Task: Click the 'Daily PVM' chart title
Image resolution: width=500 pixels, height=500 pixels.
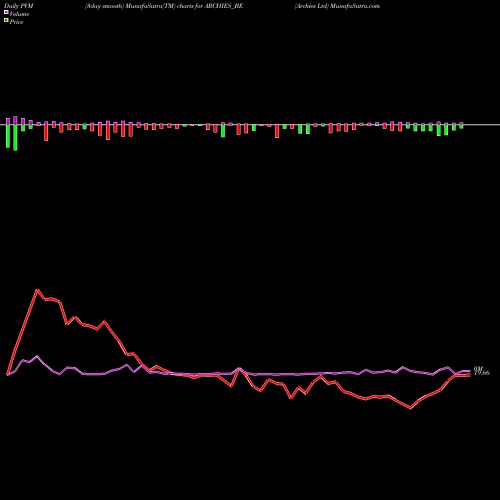Action: (19, 6)
